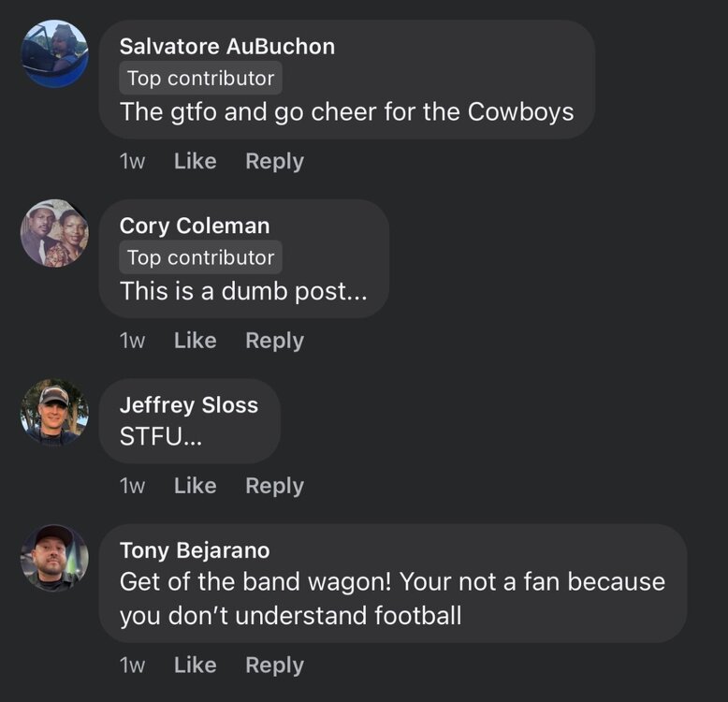Reply to Tony Bejarano's comment
The image size is (728, 702).
(x=274, y=665)
